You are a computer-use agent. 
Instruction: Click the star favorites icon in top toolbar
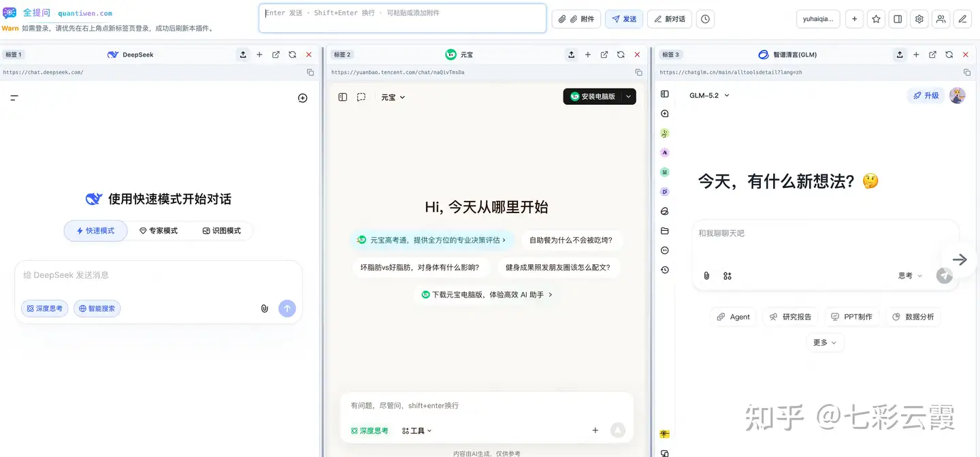[x=876, y=19]
